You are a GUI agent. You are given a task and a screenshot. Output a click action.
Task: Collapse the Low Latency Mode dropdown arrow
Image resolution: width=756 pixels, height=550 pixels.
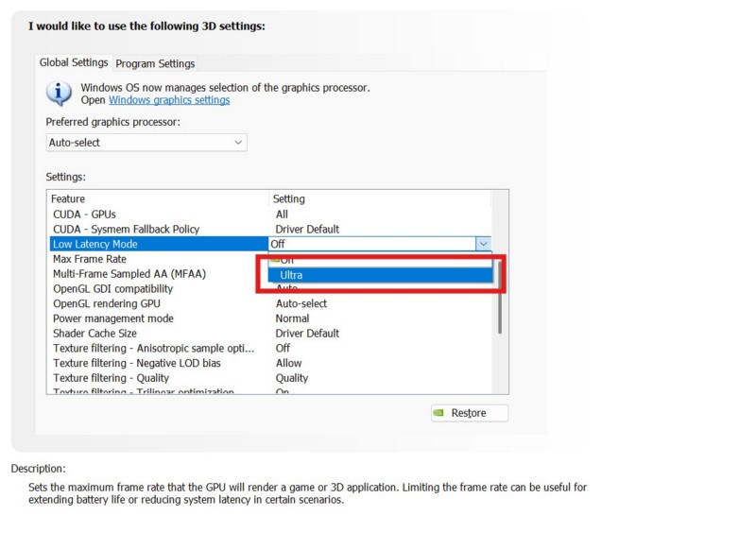[482, 244]
